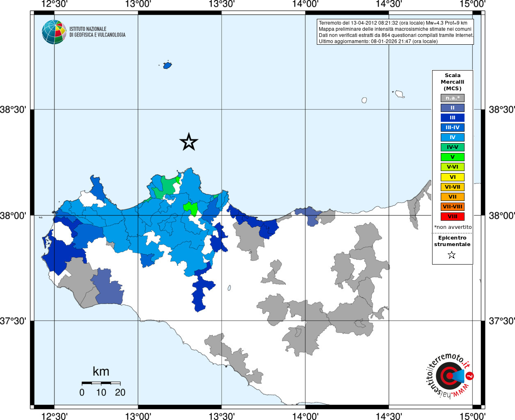Click the bottom axis label 15°00'
Viewport: 515px width, 420px height.
[472, 416]
